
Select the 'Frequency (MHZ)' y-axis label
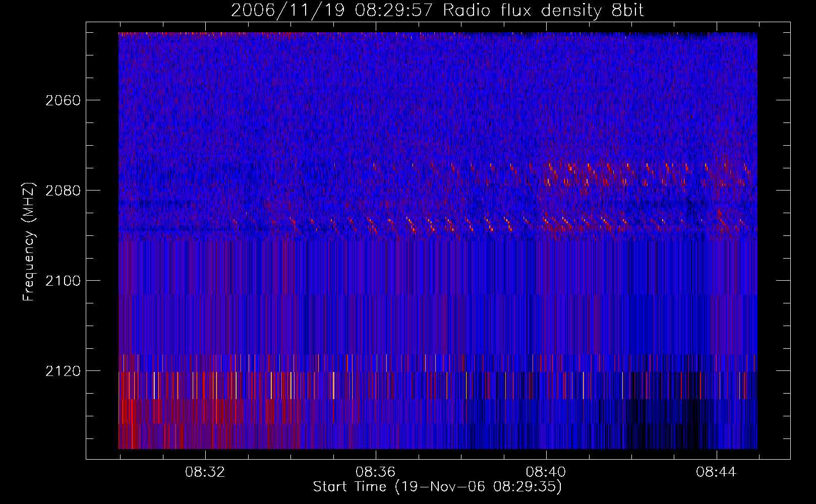coord(29,241)
